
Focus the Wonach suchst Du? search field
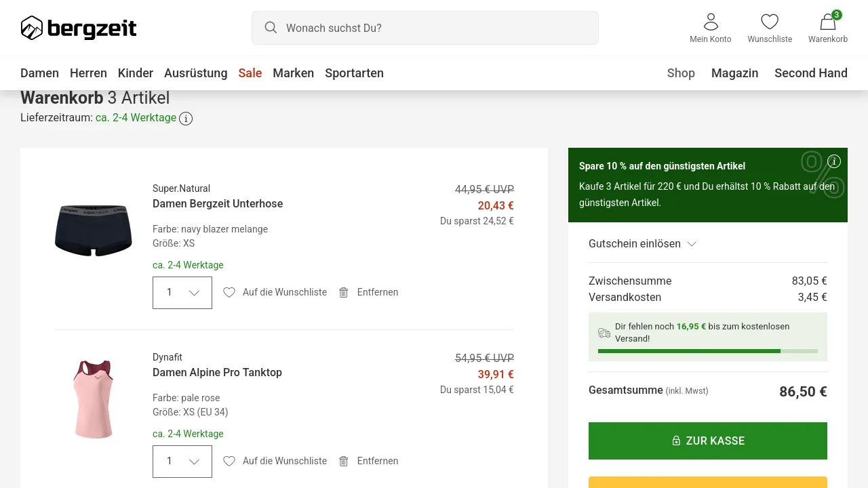tap(425, 28)
